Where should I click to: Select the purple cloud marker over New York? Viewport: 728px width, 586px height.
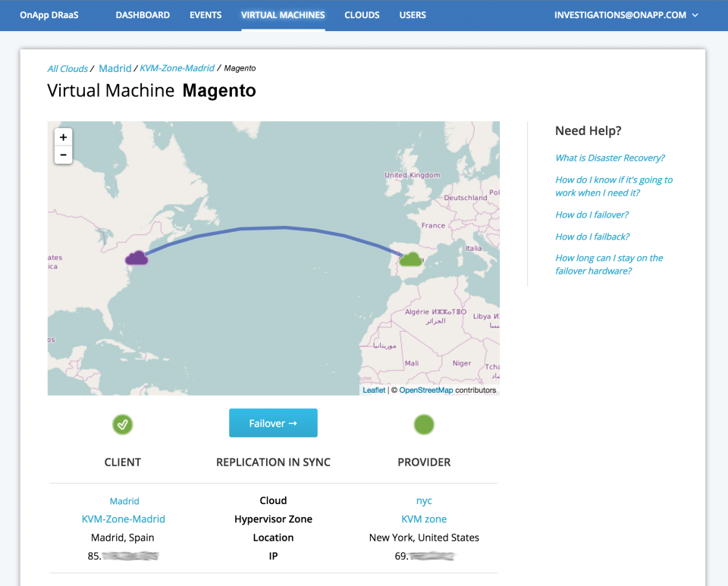(136, 258)
